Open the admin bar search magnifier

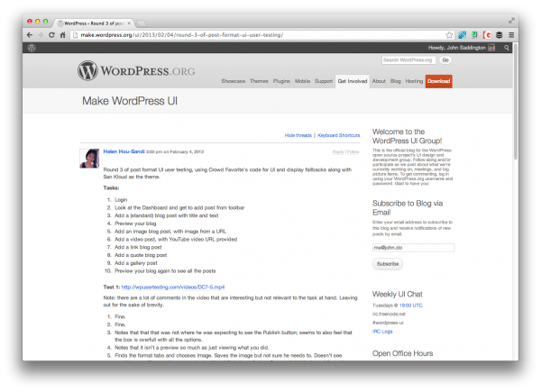click(507, 48)
